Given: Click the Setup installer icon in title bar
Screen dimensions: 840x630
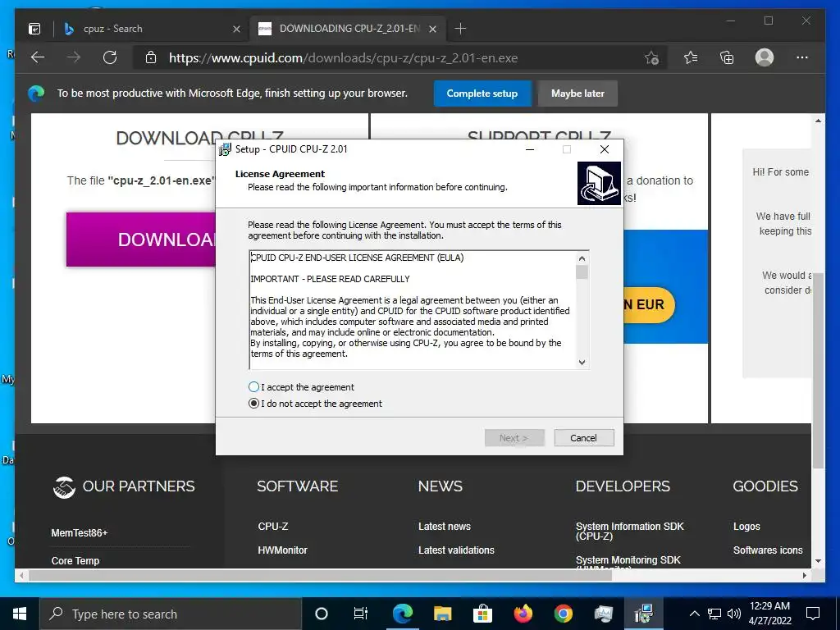Looking at the screenshot, I should (x=225, y=149).
